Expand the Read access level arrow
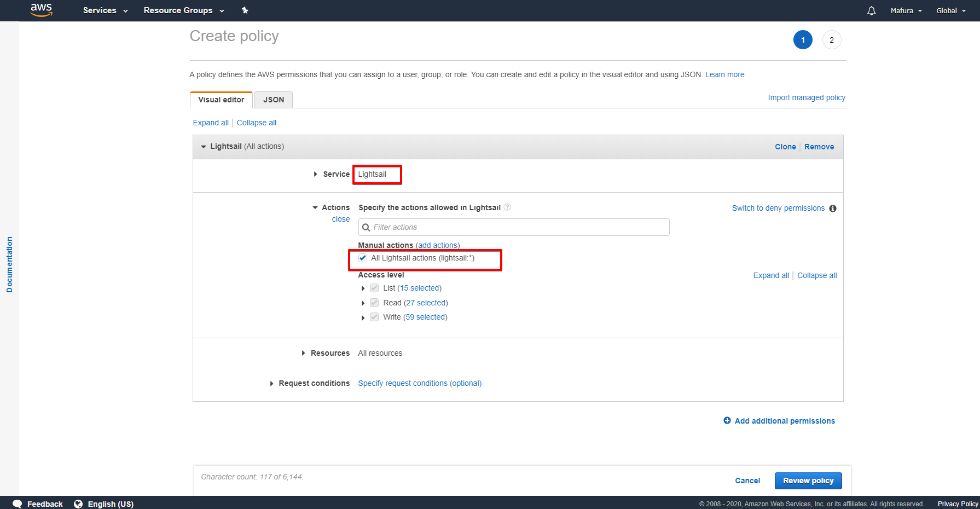Viewport: 980px width, 509px height. click(363, 303)
